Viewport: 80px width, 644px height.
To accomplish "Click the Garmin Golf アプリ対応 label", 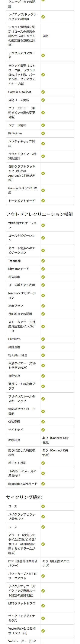I will [22, 190].
